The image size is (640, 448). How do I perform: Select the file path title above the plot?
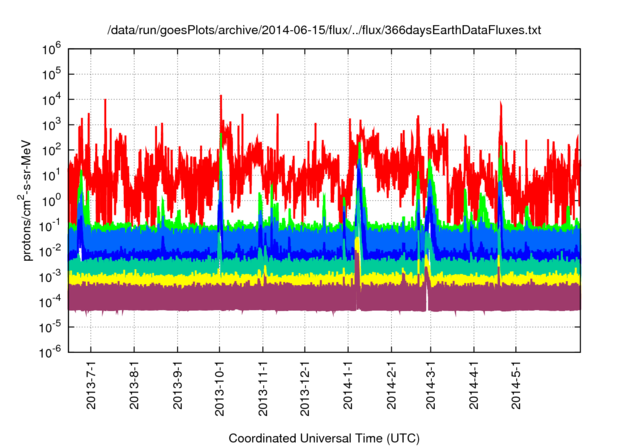coord(324,30)
